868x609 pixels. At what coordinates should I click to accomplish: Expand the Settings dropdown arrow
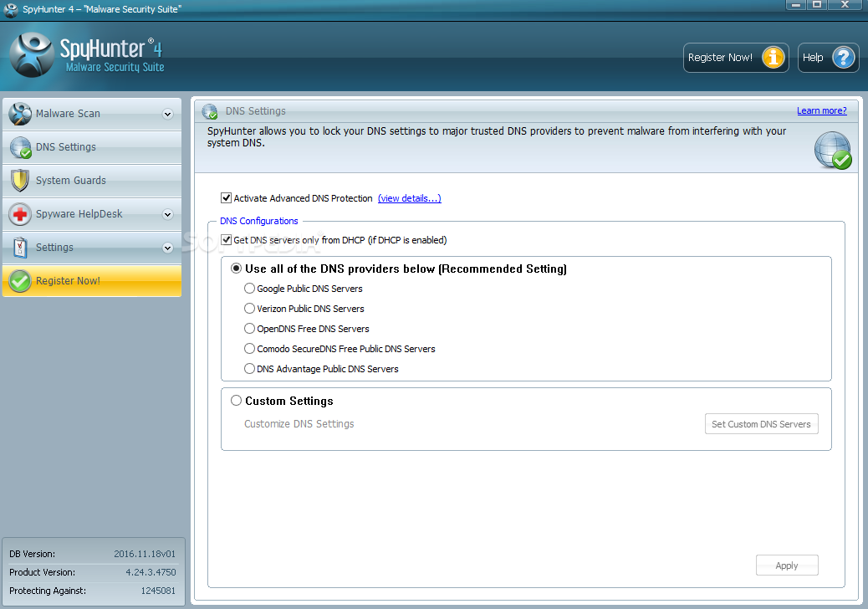tap(168, 248)
